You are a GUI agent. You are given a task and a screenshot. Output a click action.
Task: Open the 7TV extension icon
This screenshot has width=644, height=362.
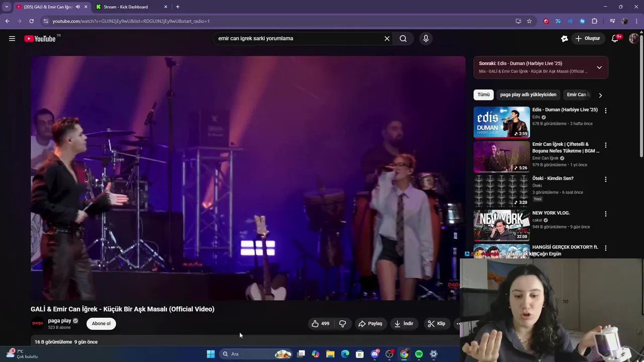click(x=558, y=21)
